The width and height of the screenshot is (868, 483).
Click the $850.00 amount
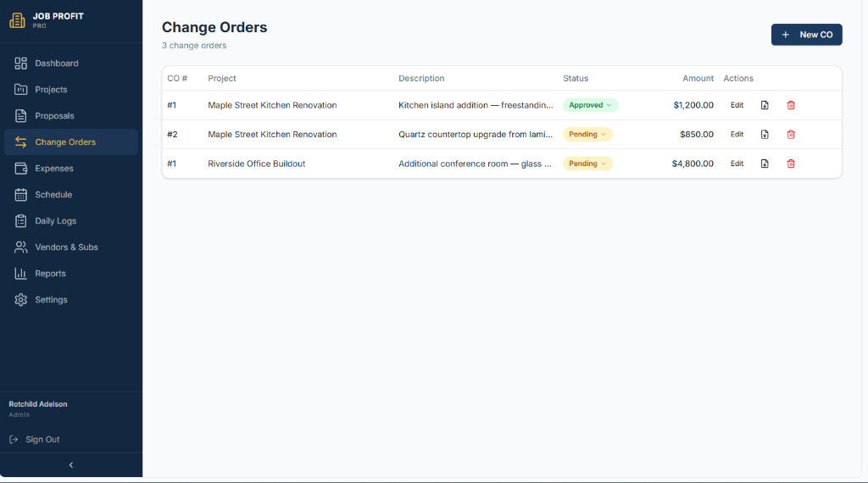coord(697,135)
